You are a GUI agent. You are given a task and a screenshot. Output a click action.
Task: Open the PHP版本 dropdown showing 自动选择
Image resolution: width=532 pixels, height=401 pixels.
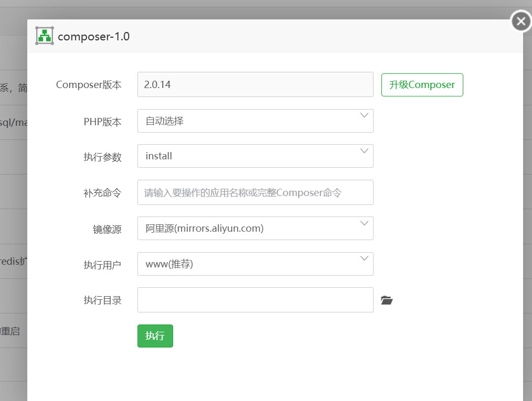coord(255,121)
